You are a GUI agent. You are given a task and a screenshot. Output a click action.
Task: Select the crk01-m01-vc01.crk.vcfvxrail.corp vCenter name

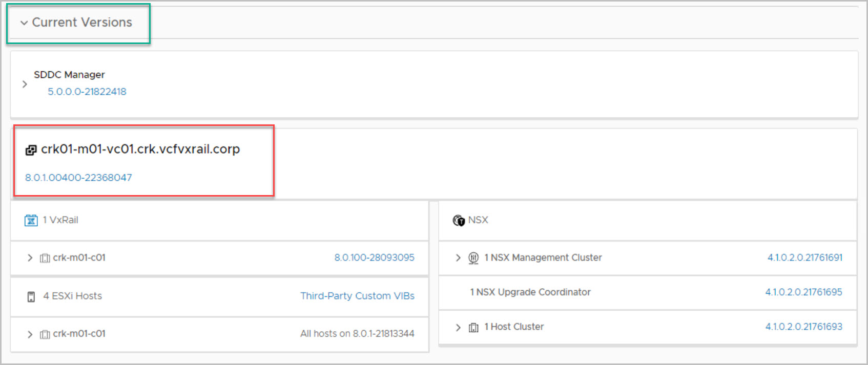point(140,149)
